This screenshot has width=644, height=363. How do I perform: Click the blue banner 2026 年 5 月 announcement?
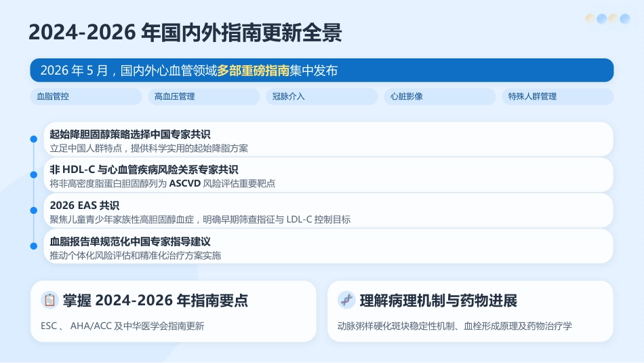(322, 71)
